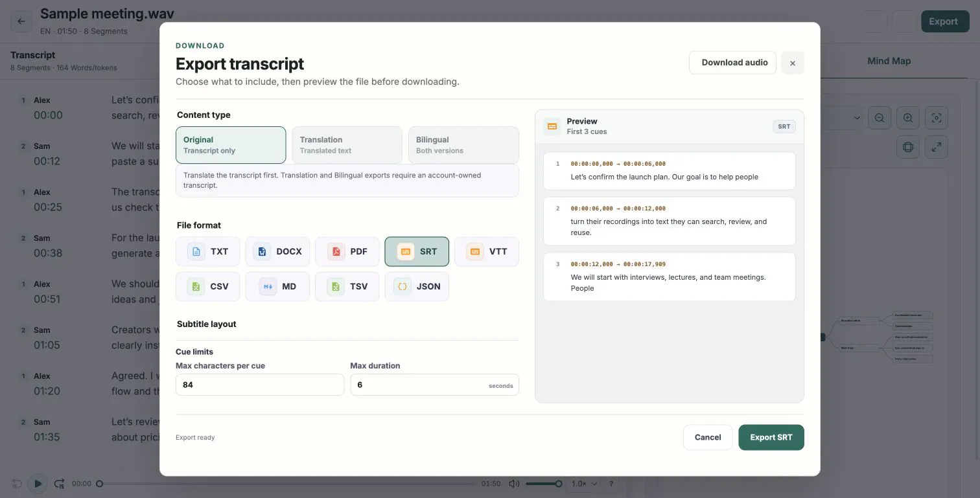Expand mind map to fullscreen

937,147
